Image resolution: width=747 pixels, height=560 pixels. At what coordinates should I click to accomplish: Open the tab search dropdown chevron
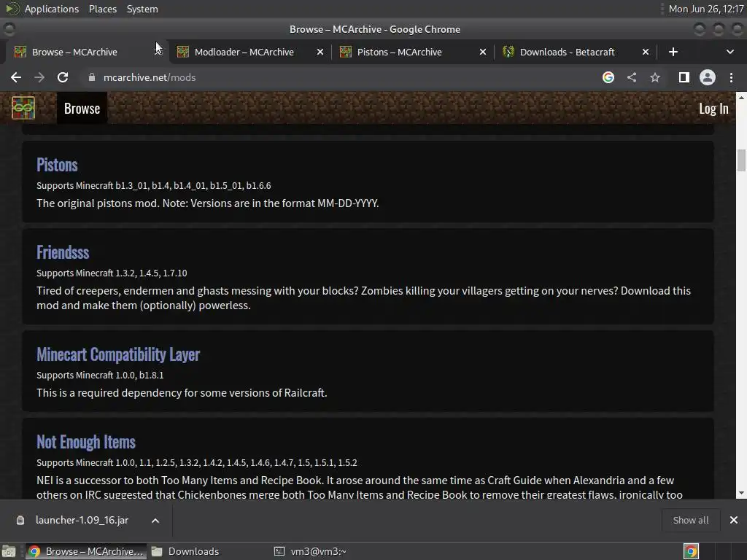pos(729,52)
